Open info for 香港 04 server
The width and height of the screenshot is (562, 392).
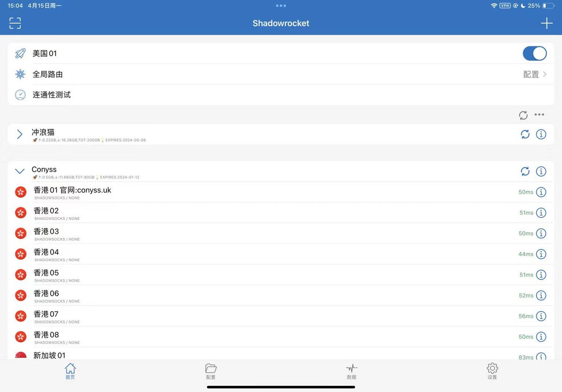pyautogui.click(x=541, y=254)
